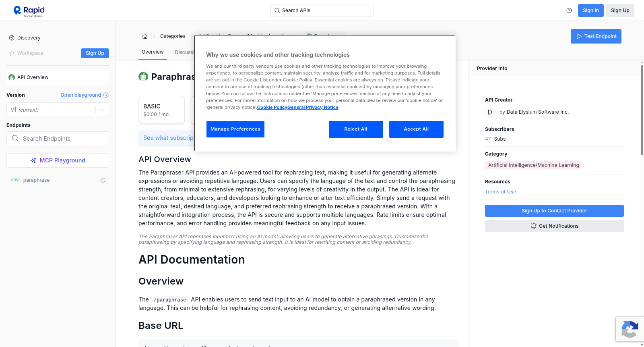The image size is (644, 347).
Task: Go to the home breadcrumb icon
Action: (x=145, y=36)
